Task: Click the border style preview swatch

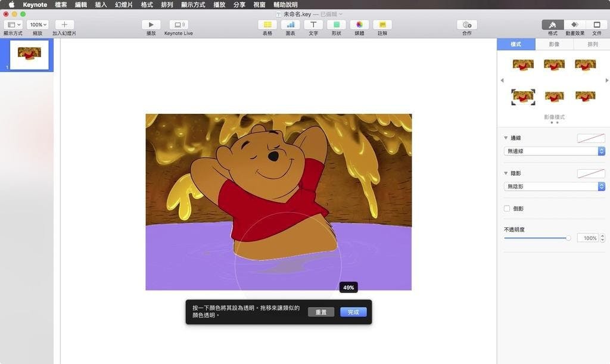Action: (x=591, y=138)
